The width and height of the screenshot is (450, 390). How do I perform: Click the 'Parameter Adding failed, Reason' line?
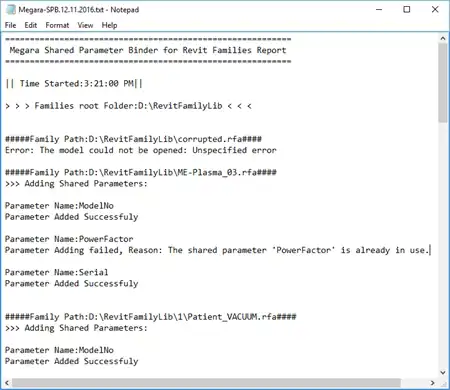pyautogui.click(x=217, y=250)
